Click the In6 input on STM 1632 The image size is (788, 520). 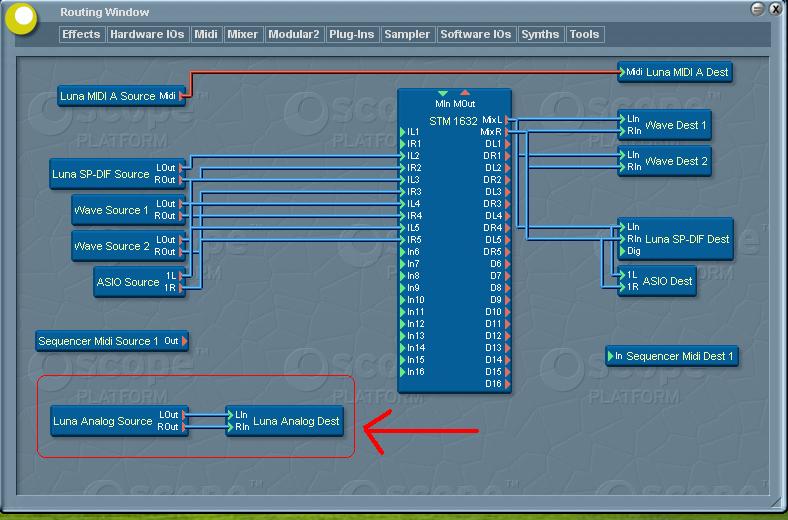403,252
